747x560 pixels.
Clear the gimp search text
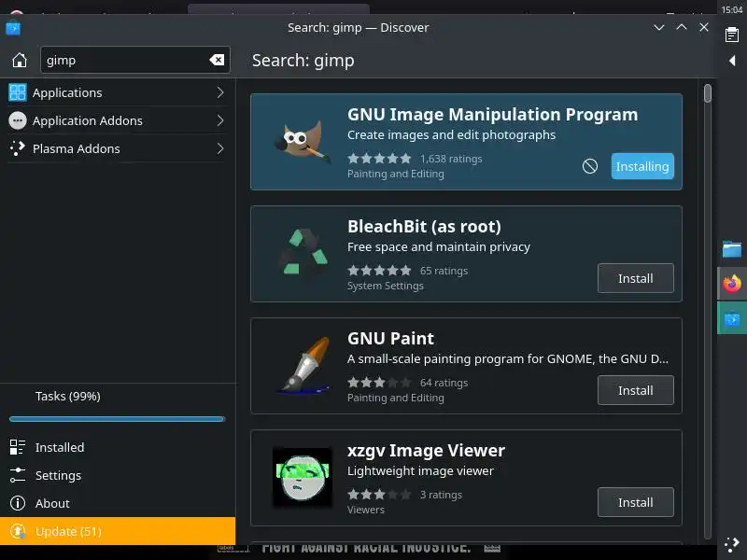217,60
